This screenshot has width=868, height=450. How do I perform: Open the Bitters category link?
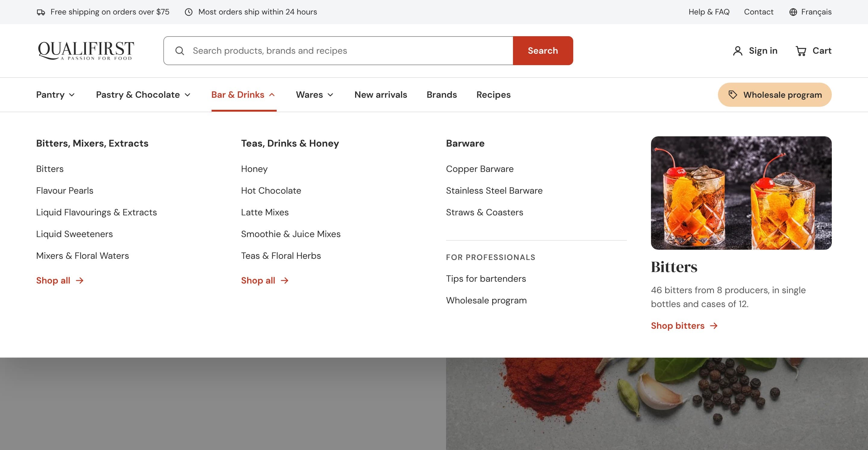click(x=50, y=169)
